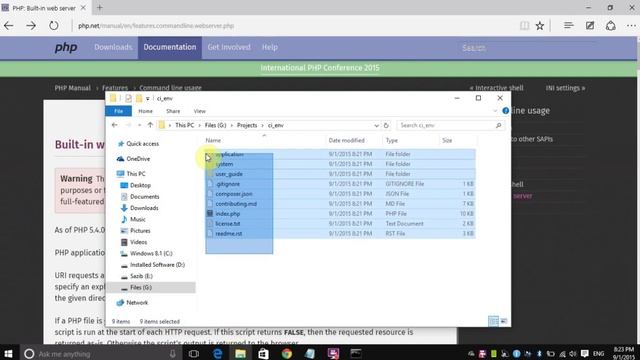Open recent locations dropdown arrow
This screenshot has width=640, height=360.
point(139,125)
